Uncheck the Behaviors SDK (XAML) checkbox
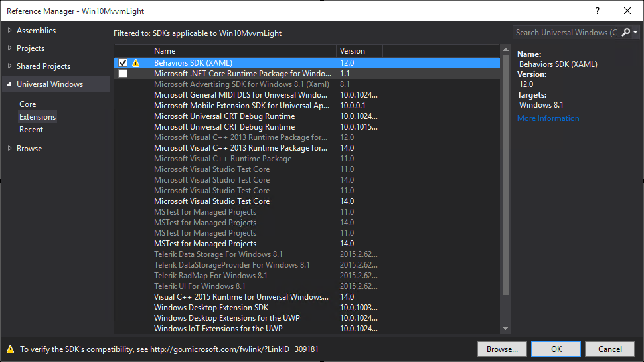Viewport: 644px width, 362px height. 122,63
